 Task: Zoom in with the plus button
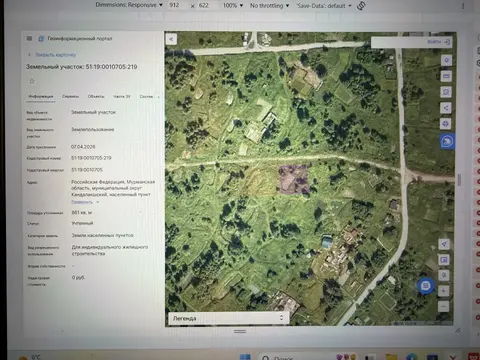443,291
